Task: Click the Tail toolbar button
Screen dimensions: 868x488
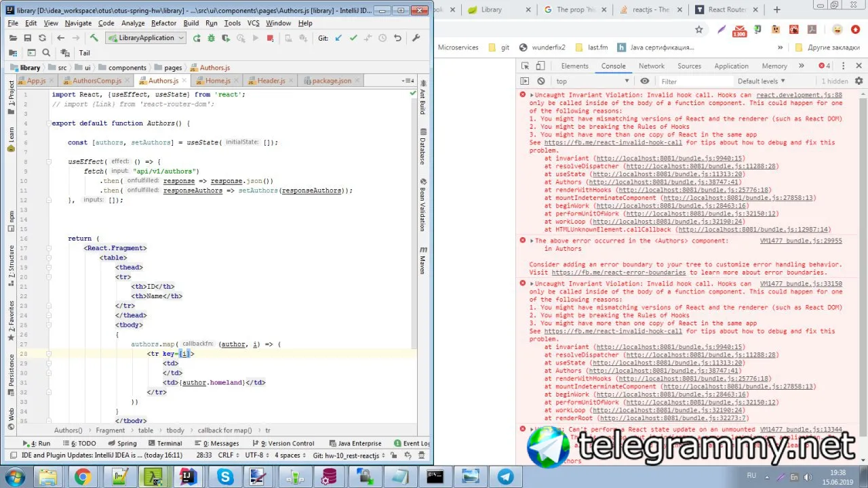Action: tap(84, 53)
